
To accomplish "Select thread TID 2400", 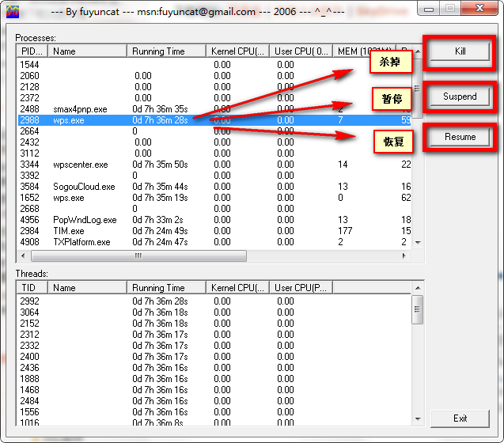I will click(x=214, y=357).
